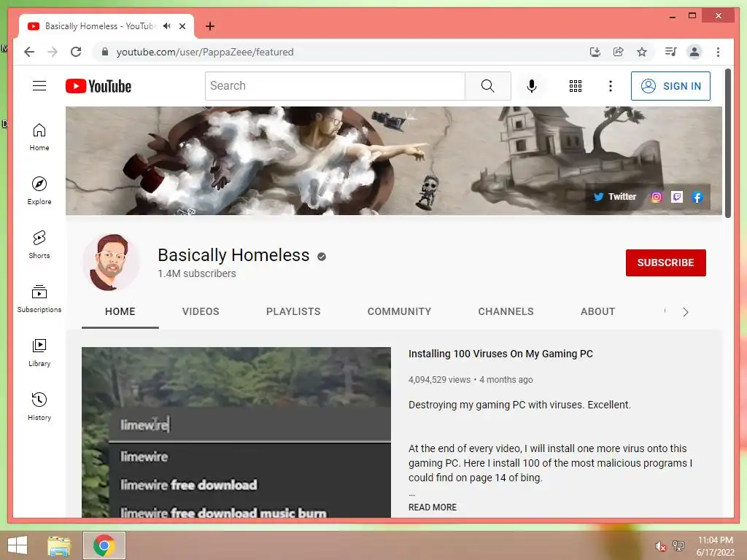Click the Chrome taskbar icon
Screen dimensions: 747x560
click(104, 545)
